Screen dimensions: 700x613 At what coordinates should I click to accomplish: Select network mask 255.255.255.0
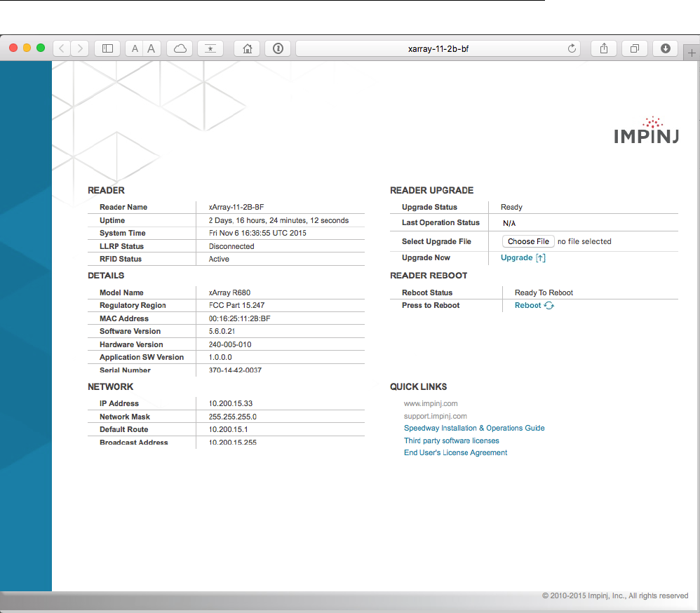point(233,417)
